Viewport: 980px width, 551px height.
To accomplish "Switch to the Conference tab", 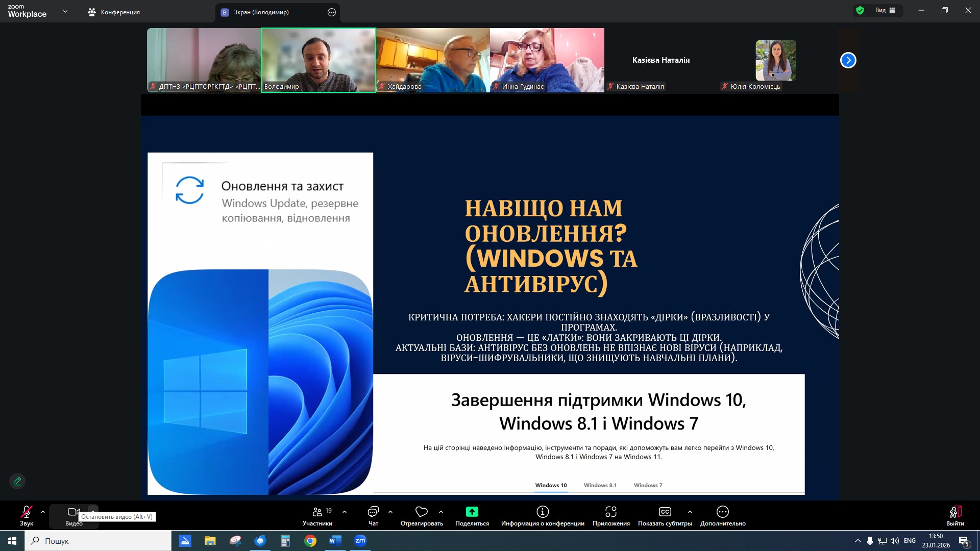I will point(114,12).
